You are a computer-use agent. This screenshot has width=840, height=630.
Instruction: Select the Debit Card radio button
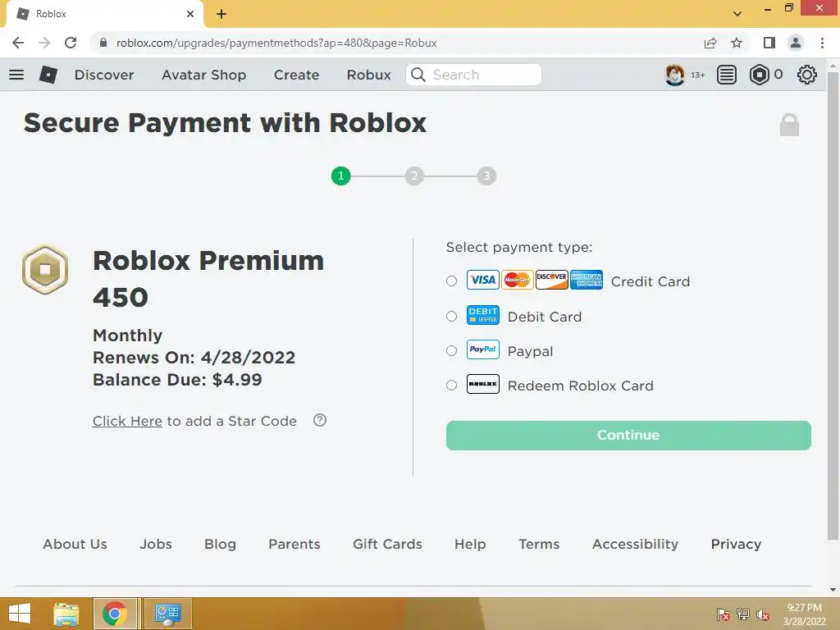pos(452,316)
